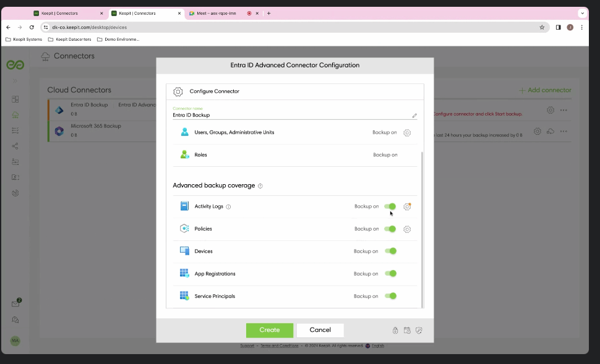Open Chrome tab list dropdown arrow
The width and height of the screenshot is (600, 364).
click(582, 13)
